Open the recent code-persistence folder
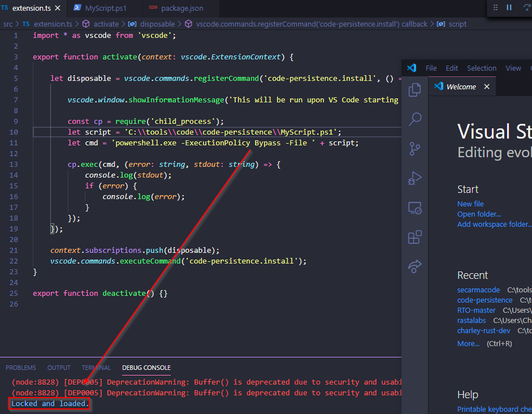This screenshot has width=532, height=414. click(x=485, y=300)
